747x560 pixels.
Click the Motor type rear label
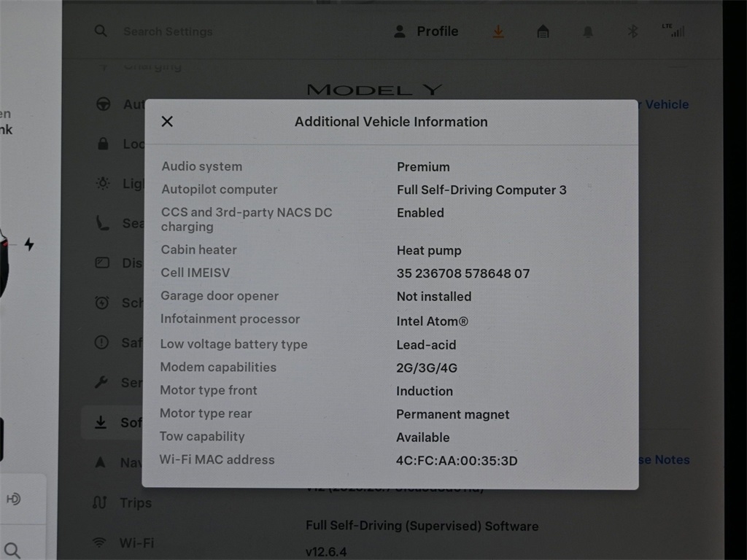point(206,413)
